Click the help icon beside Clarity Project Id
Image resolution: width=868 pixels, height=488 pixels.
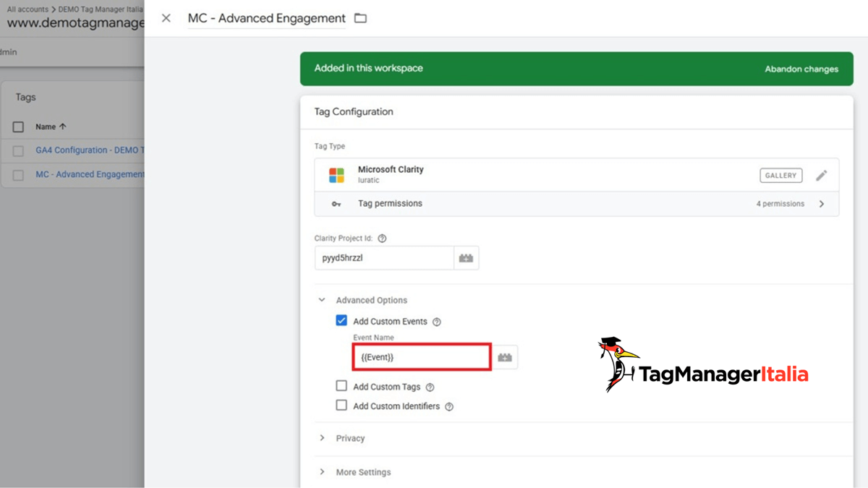click(382, 238)
